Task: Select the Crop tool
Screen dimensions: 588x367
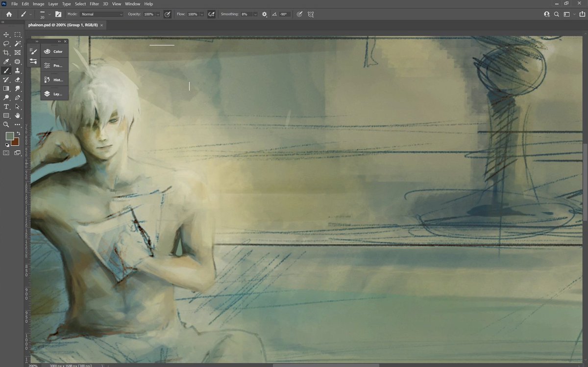Action: point(6,52)
